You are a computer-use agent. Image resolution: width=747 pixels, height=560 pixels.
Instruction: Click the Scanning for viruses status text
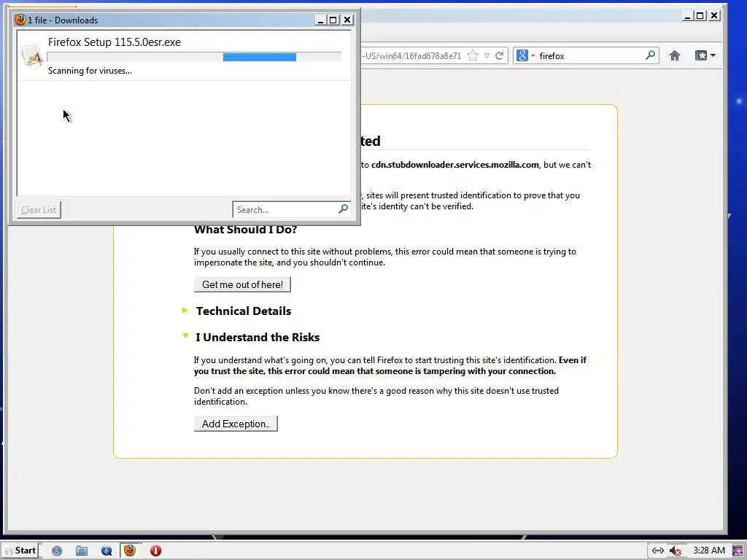90,71
